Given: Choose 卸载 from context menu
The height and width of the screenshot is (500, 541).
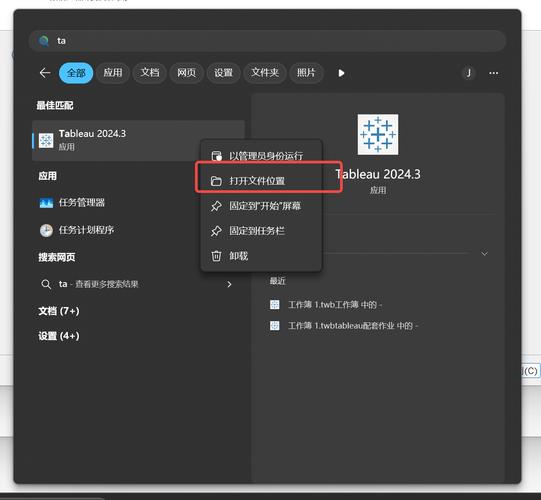Looking at the screenshot, I should point(261,256).
